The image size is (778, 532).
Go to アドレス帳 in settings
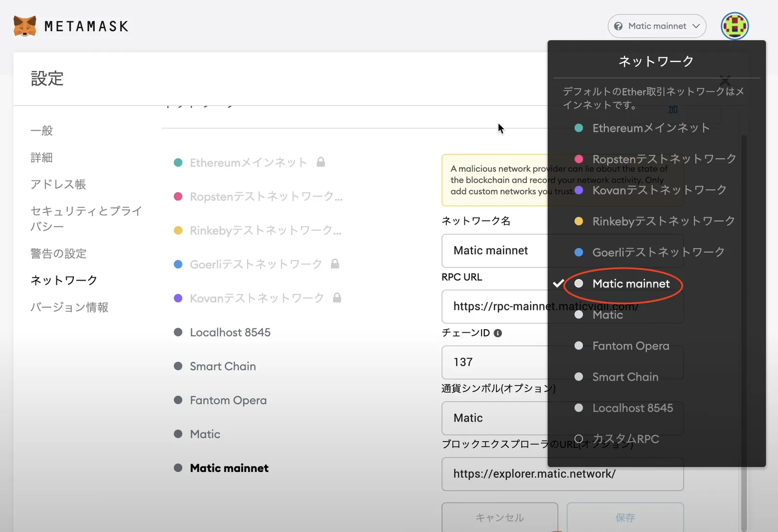[58, 184]
